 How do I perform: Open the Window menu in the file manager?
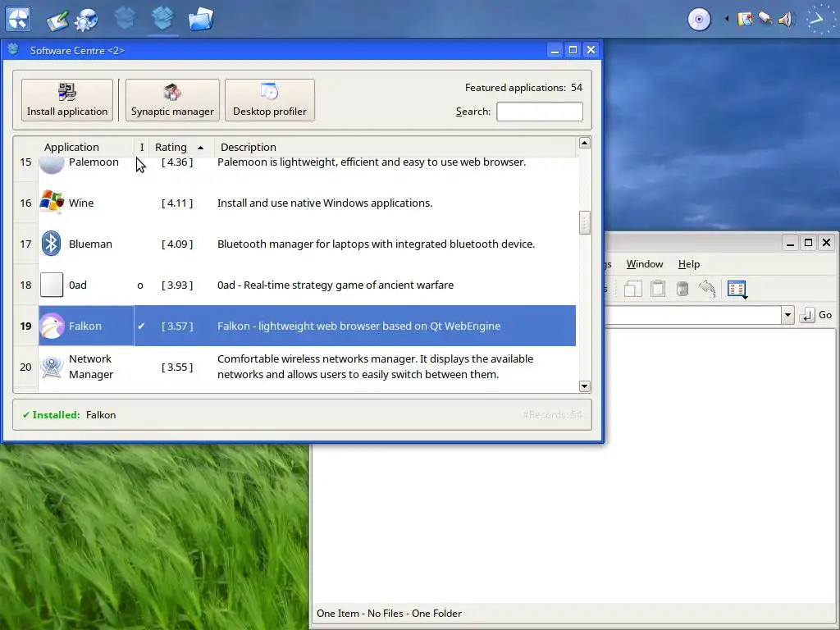click(x=645, y=264)
